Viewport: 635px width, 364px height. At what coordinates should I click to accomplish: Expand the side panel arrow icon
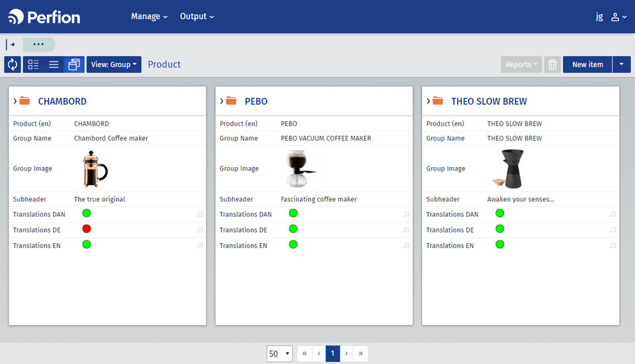pyautogui.click(x=11, y=44)
